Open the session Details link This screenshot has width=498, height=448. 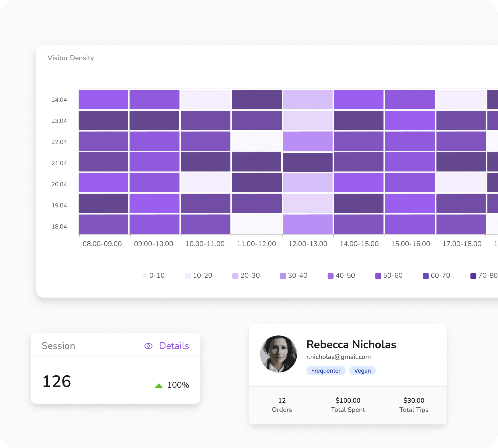174,346
